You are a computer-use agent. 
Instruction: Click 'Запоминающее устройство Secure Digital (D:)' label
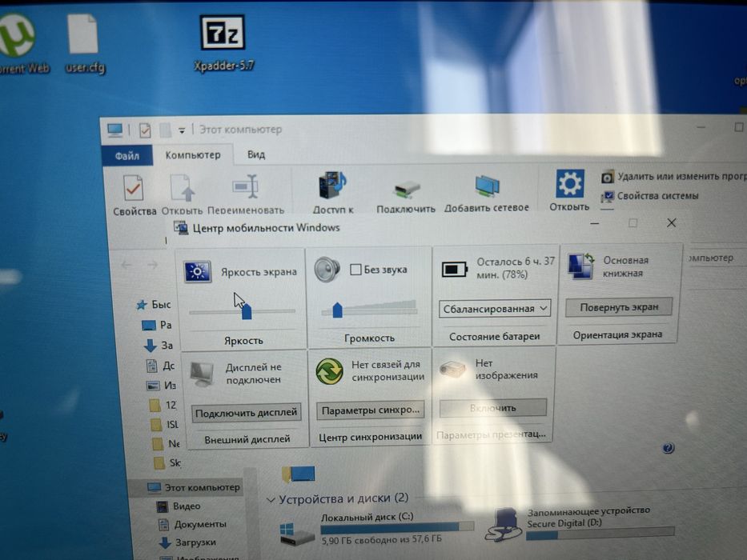coord(588,517)
